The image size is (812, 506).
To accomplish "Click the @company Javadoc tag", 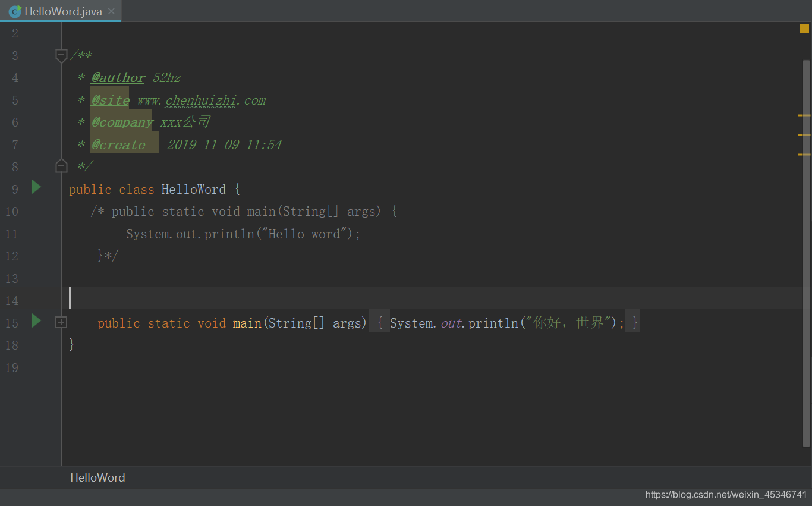I will click(122, 122).
